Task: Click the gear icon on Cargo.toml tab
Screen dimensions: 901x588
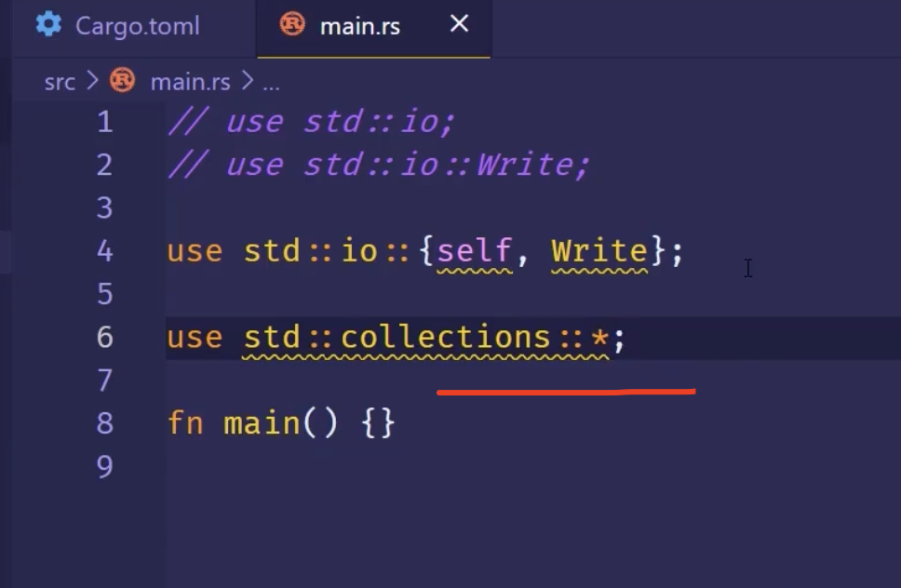Action: [x=48, y=25]
